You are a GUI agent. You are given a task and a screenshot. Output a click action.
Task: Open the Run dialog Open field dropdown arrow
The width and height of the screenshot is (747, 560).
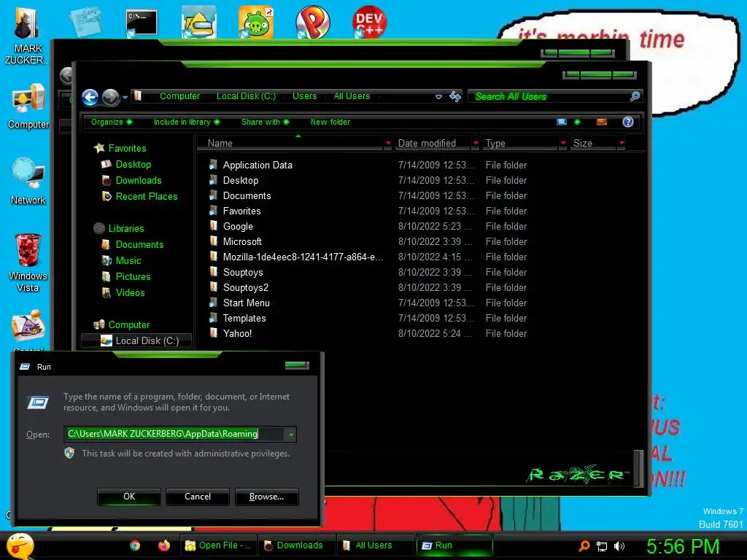coord(290,435)
